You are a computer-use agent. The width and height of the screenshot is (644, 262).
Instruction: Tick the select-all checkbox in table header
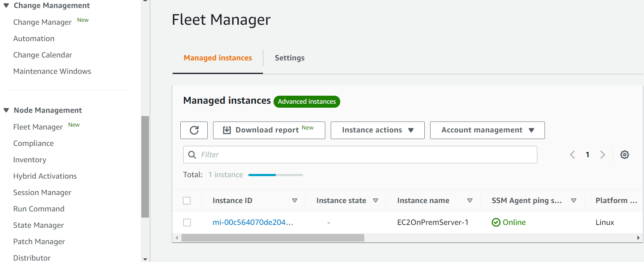click(x=187, y=201)
